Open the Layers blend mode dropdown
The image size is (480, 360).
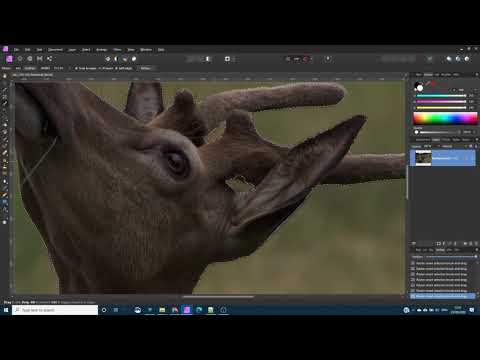point(447,146)
